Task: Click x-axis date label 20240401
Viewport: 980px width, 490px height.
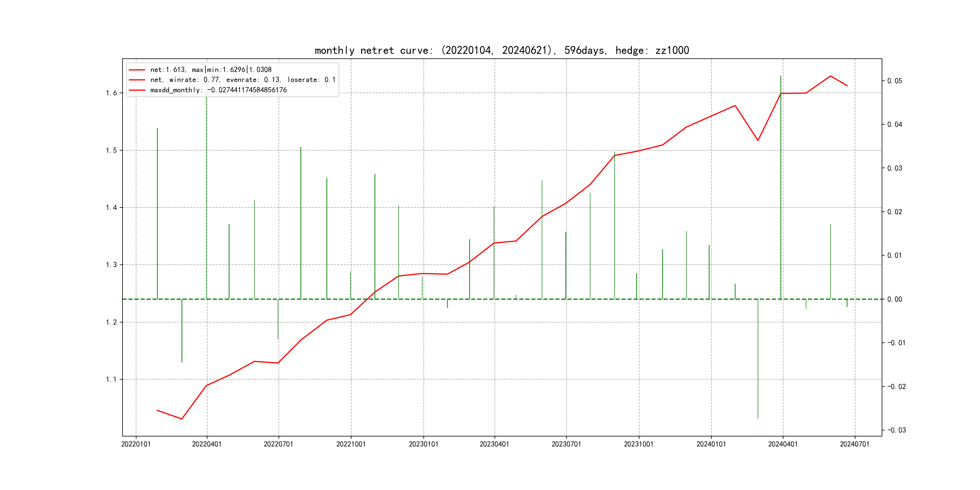Action: coord(782,444)
